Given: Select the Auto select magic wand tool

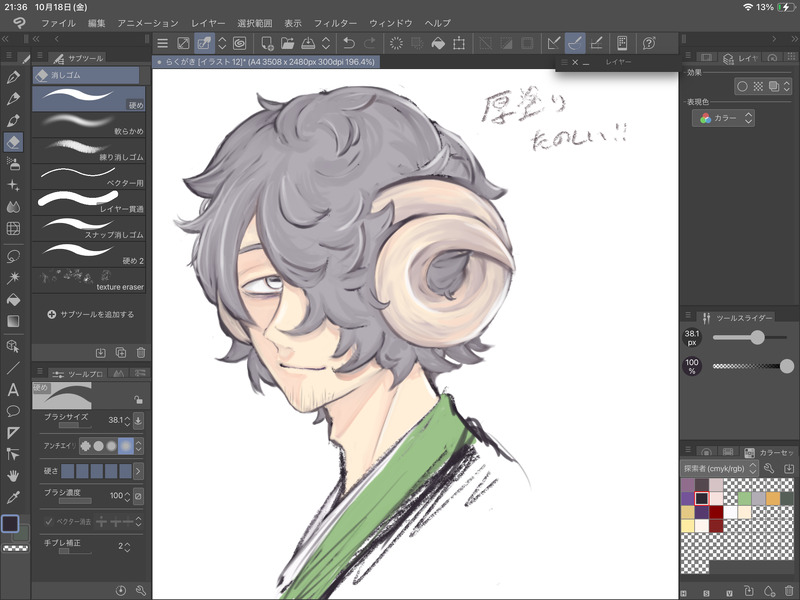Looking at the screenshot, I should [13, 277].
